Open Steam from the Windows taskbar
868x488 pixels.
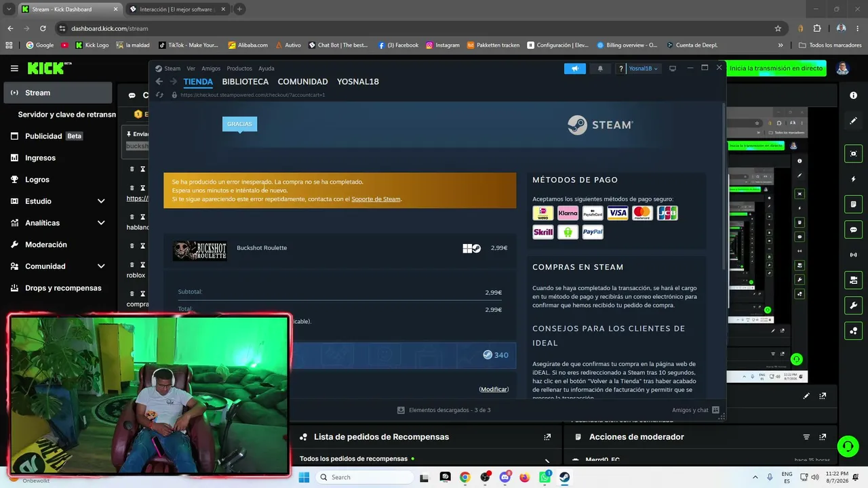(564, 477)
